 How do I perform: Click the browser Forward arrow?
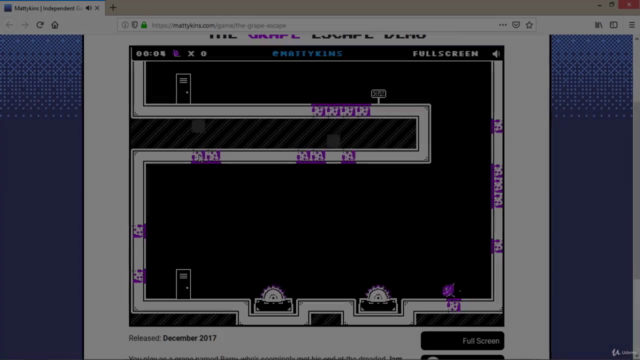click(25, 25)
